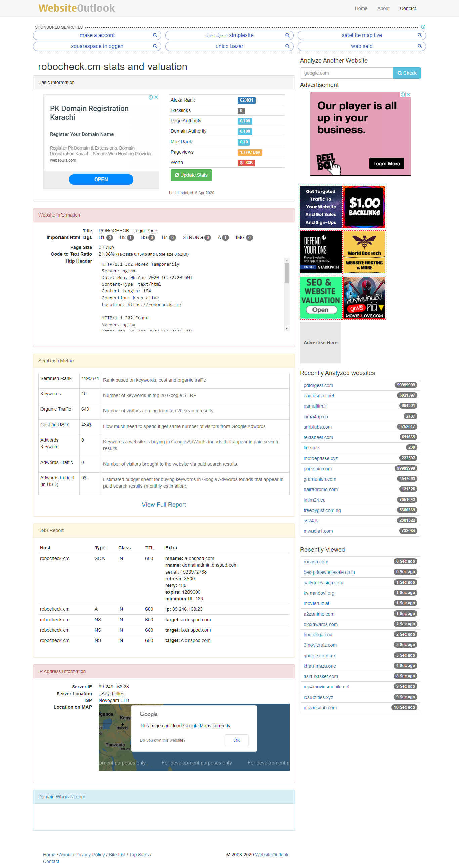
Task: Click search icon for 'wab said'
Action: tap(420, 46)
